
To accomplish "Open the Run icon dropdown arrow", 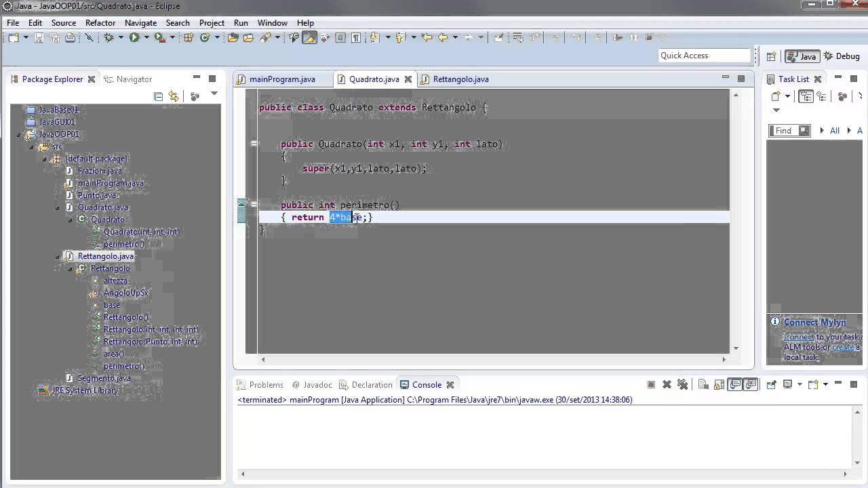I will (146, 38).
